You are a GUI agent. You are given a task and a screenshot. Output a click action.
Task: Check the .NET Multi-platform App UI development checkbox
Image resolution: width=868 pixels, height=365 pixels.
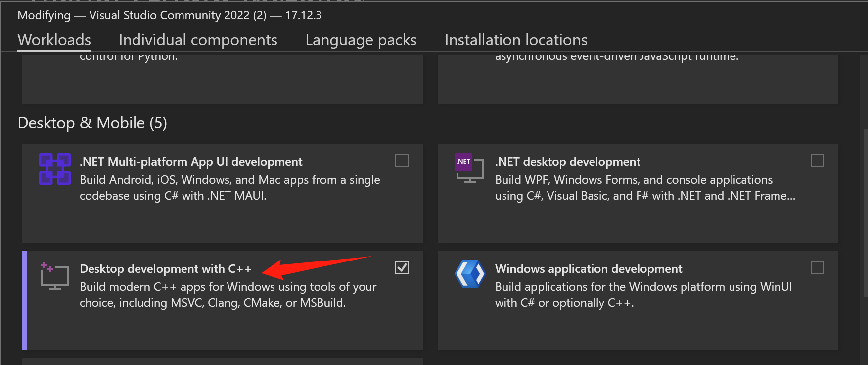click(x=402, y=160)
